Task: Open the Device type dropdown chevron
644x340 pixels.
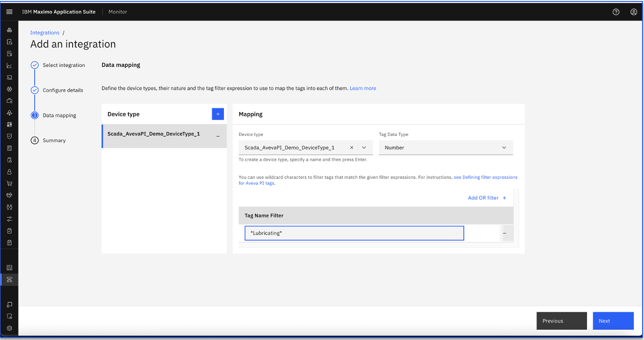Action: 364,148
